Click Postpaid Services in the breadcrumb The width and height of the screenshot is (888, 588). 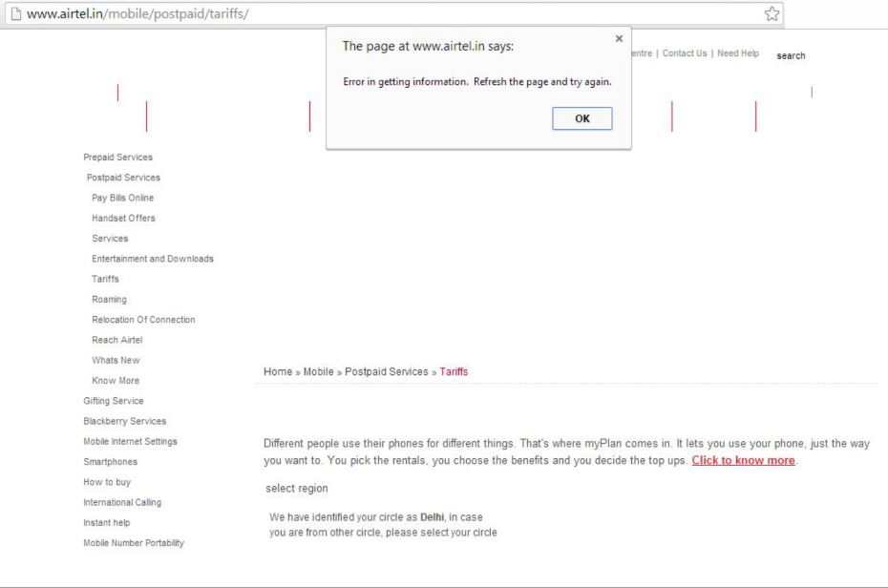[x=387, y=372]
